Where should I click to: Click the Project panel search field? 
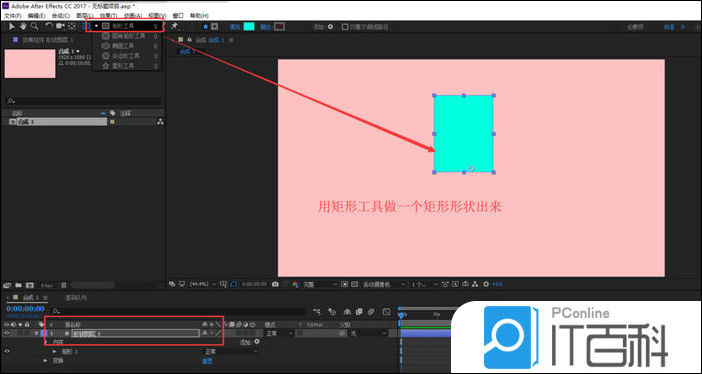tap(84, 101)
